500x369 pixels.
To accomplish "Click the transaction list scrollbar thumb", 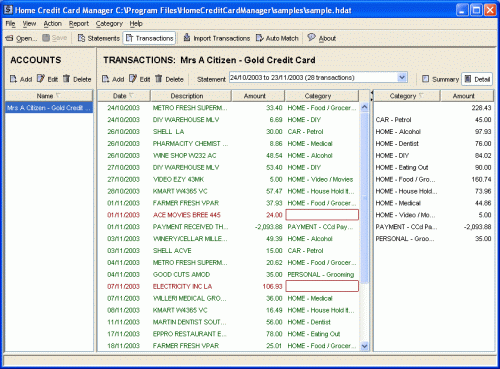I will click(x=364, y=198).
